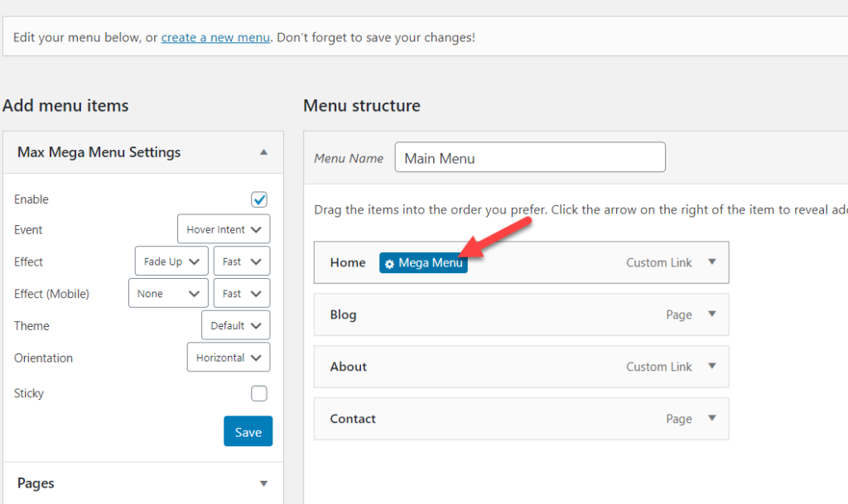This screenshot has height=504, width=848.
Task: Expand the Contact menu item arrow
Action: (711, 419)
